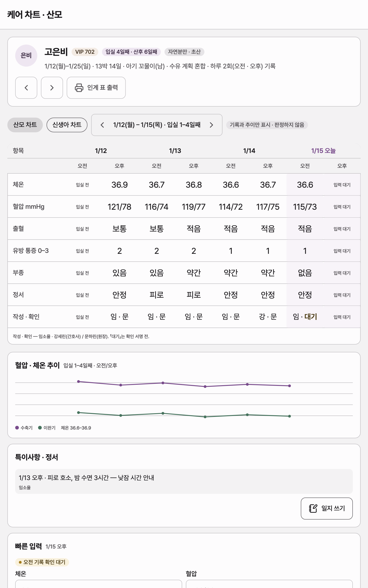This screenshot has height=588, width=368.
Task: Click the 체온 row label
Action: tap(18, 184)
